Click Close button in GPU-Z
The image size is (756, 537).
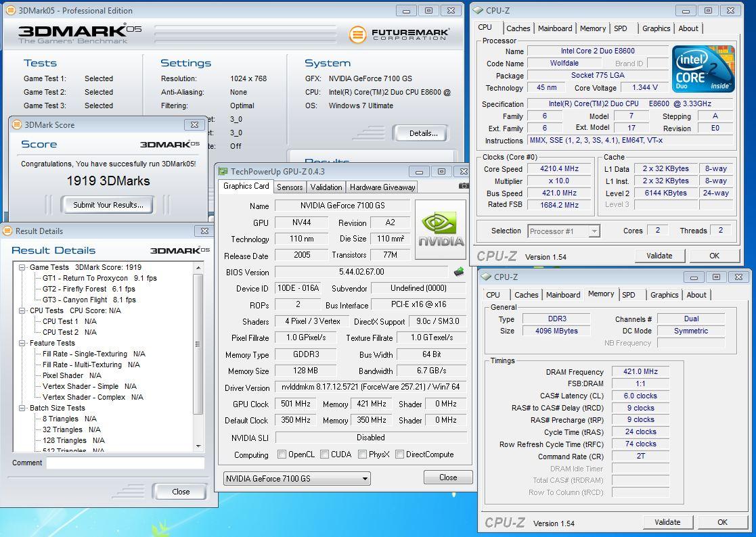pos(448,477)
